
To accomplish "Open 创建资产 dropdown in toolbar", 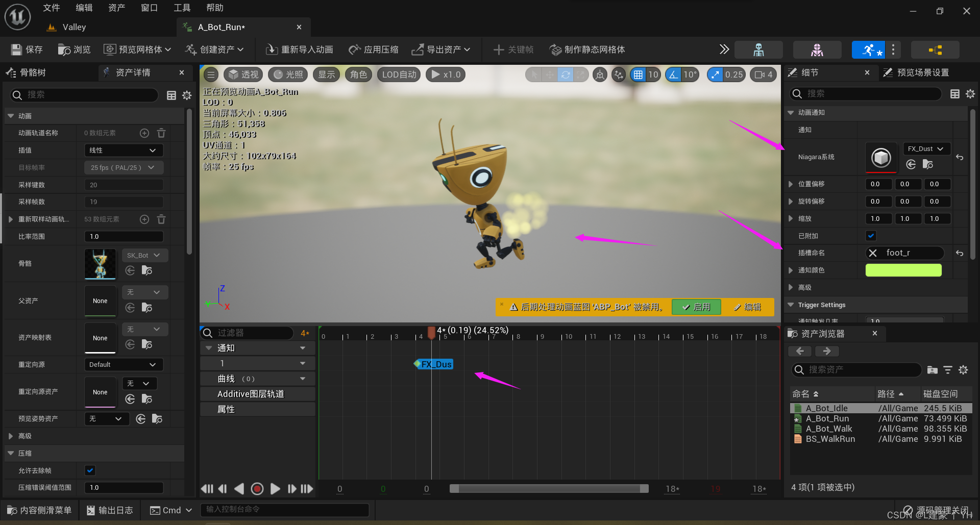I will click(x=215, y=49).
